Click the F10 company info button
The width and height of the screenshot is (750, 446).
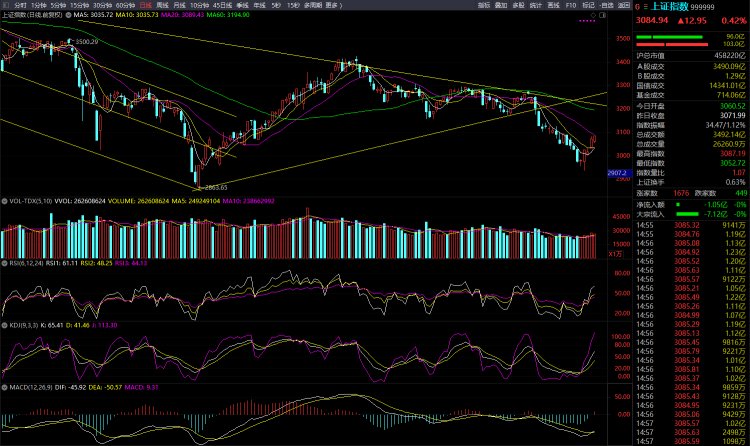point(571,5)
